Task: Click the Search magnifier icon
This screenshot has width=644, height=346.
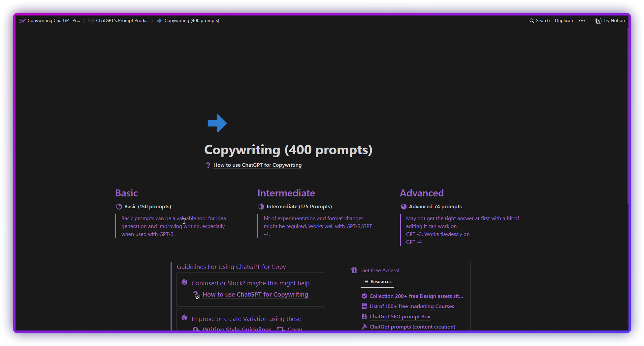Action: (x=531, y=20)
